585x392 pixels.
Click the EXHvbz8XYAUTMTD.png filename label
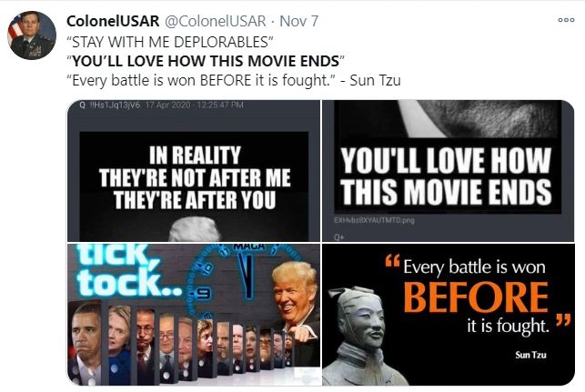point(374,220)
